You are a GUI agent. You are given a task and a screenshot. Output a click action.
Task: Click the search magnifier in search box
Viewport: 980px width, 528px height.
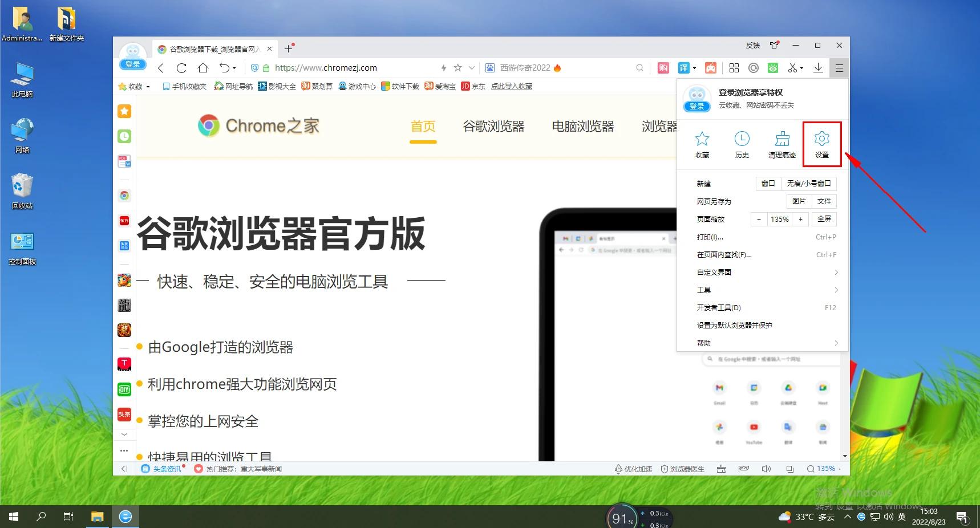click(x=639, y=68)
